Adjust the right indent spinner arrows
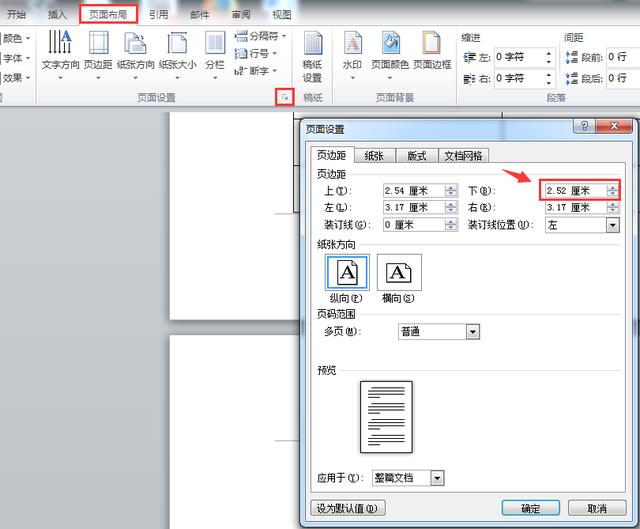Viewport: 640px width, 529px height. (x=549, y=78)
